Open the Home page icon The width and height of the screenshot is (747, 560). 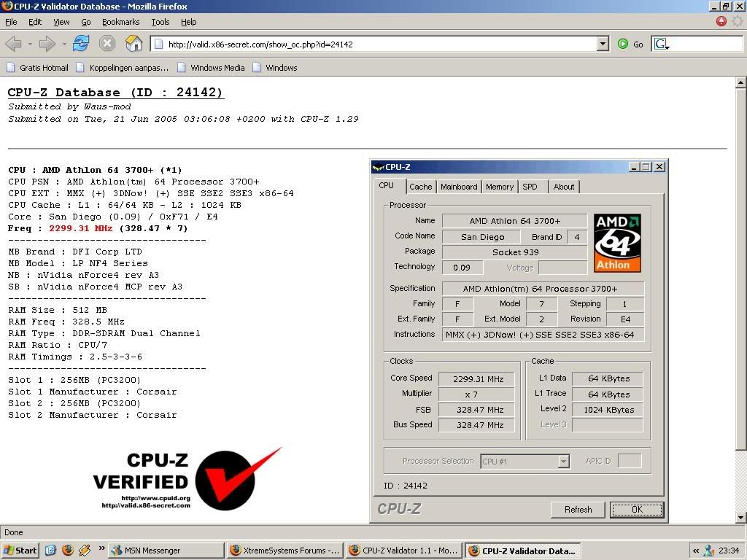pyautogui.click(x=134, y=44)
